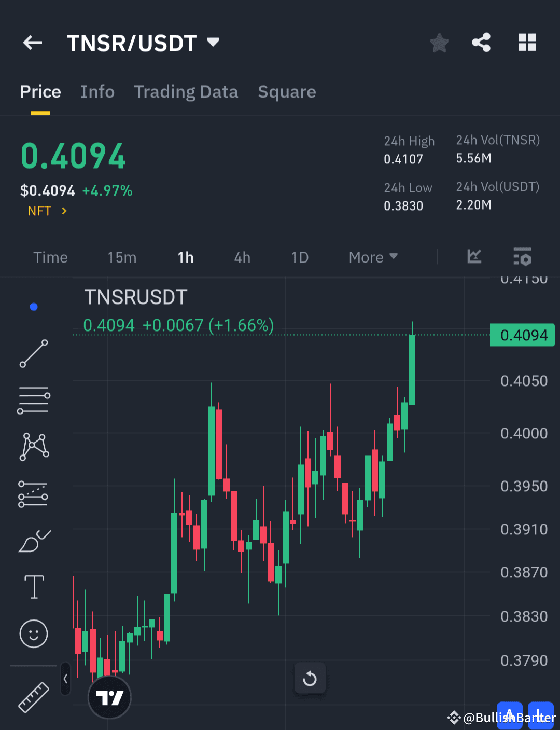Open the More timeframe dropdown
Viewport: 560px width, 730px height.
coord(372,257)
